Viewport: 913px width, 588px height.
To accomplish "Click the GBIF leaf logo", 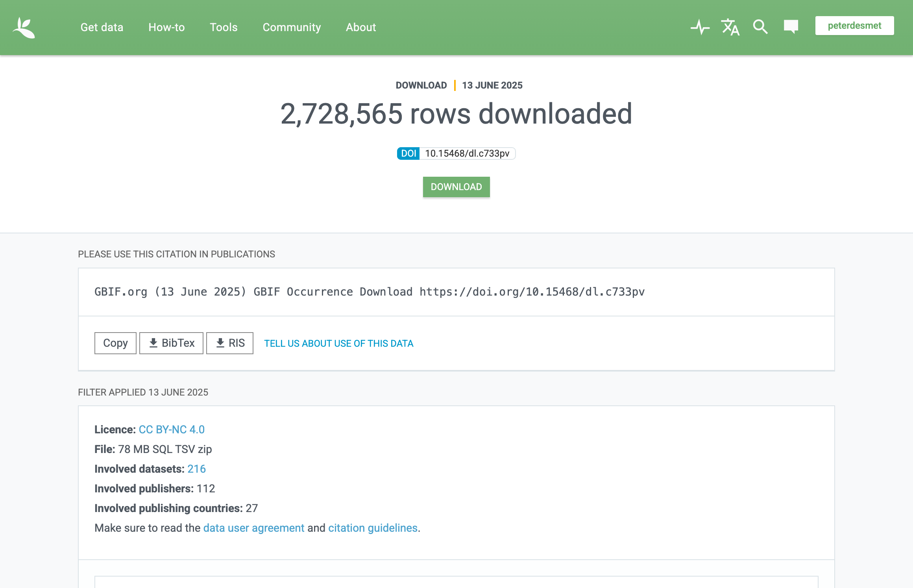I will tap(24, 28).
